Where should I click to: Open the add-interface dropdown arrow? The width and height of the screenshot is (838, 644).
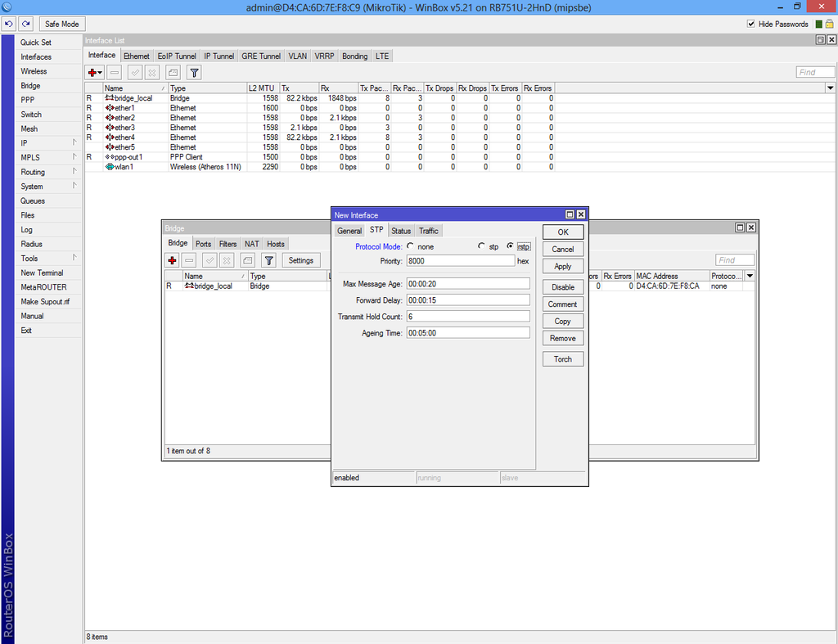[99, 72]
